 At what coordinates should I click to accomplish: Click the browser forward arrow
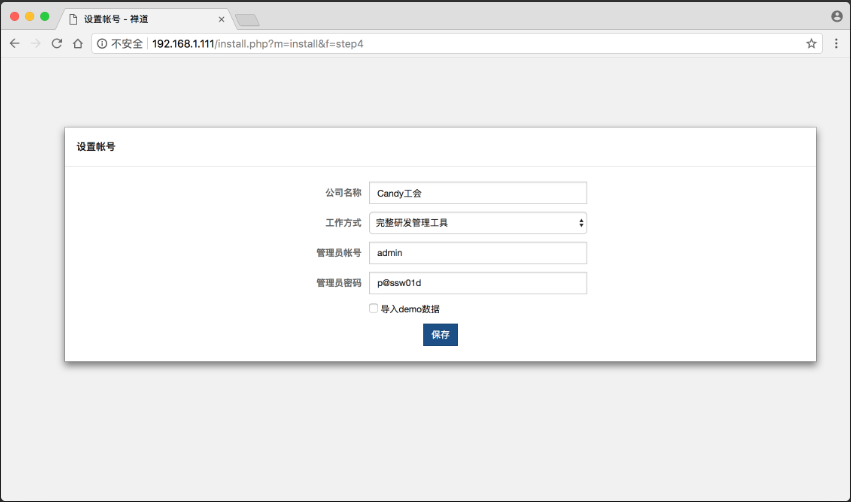pos(35,43)
